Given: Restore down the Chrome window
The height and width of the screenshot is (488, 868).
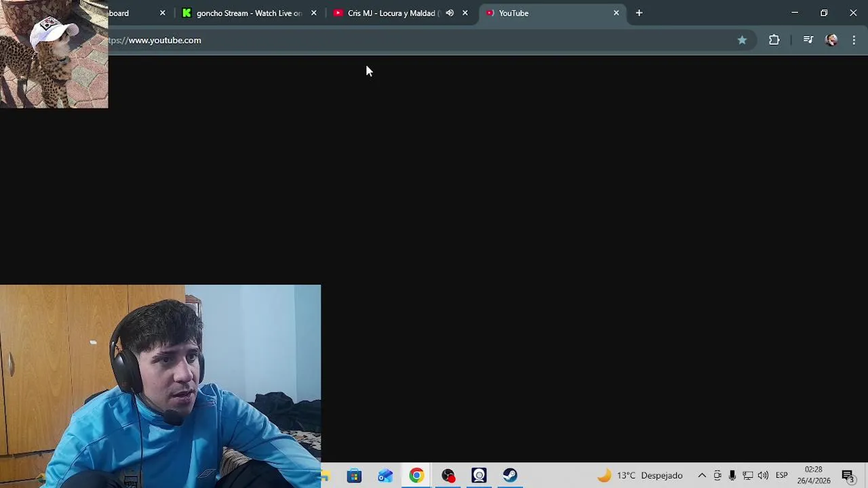Looking at the screenshot, I should click(824, 13).
